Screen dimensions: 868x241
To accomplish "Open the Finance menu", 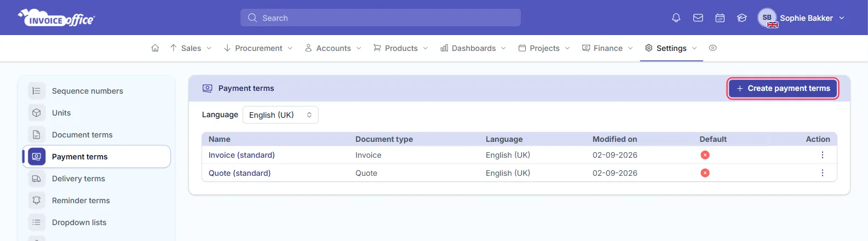I will tap(607, 48).
